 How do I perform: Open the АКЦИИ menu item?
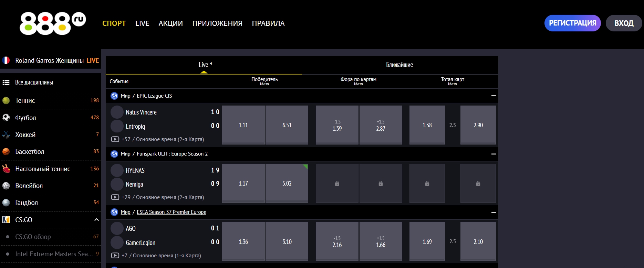coord(170,23)
